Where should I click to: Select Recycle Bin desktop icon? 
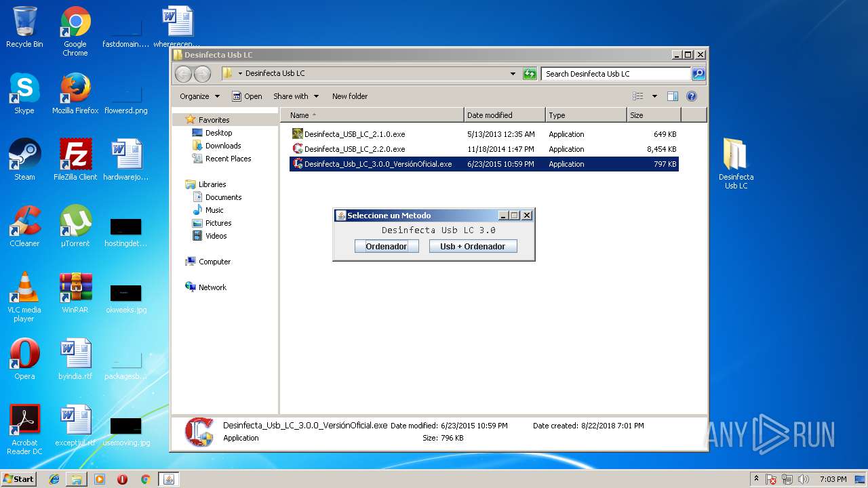[24, 27]
